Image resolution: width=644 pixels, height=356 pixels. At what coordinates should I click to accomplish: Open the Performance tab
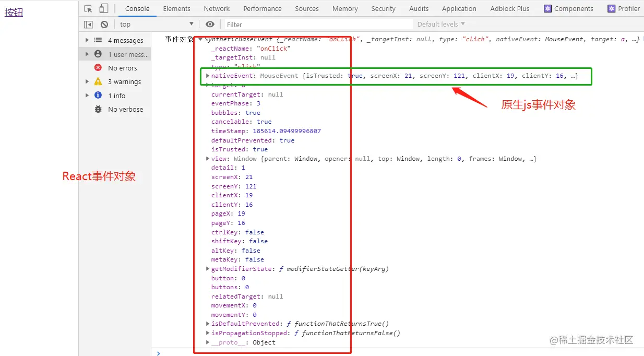(x=263, y=8)
